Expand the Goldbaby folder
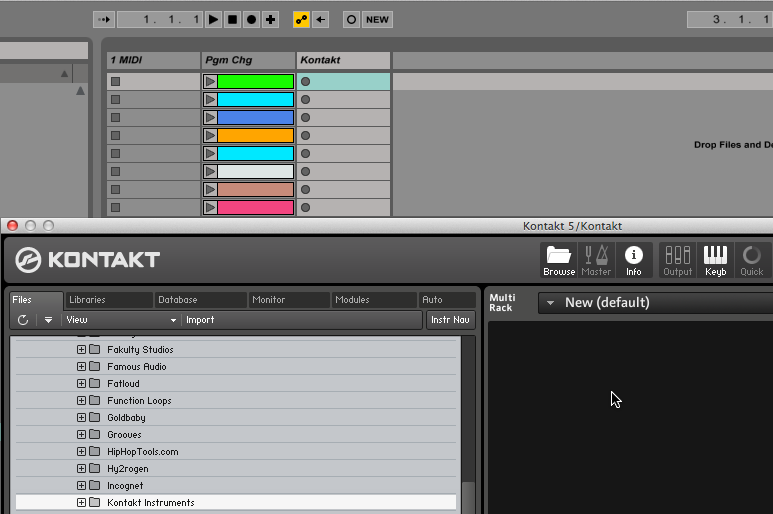Viewport: 773px width, 514px height. (81, 417)
